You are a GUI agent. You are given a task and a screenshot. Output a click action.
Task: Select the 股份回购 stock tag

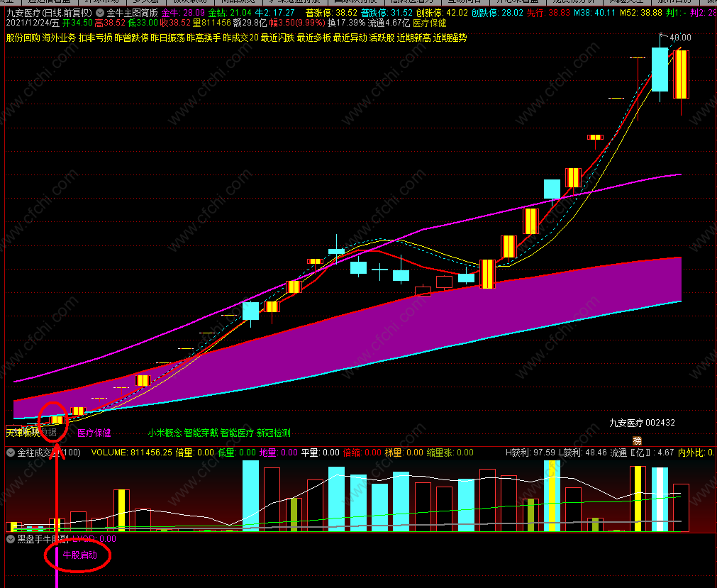coord(23,38)
